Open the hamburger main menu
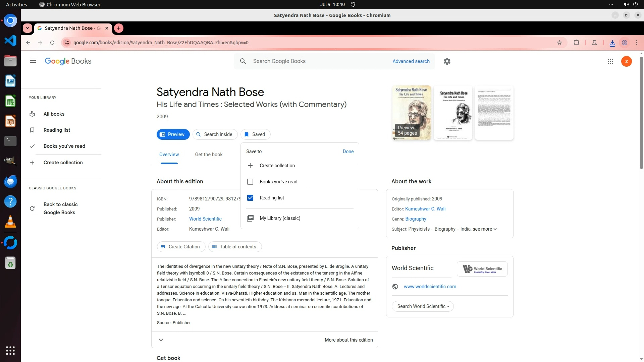This screenshot has width=644, height=362. point(33,61)
